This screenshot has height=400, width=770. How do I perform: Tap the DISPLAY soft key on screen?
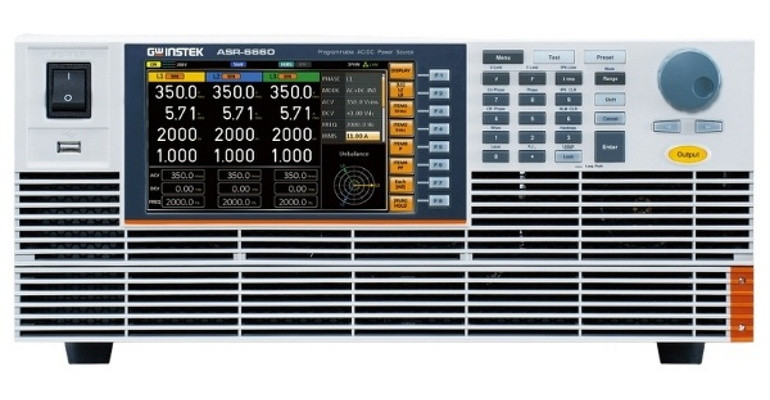pos(400,73)
